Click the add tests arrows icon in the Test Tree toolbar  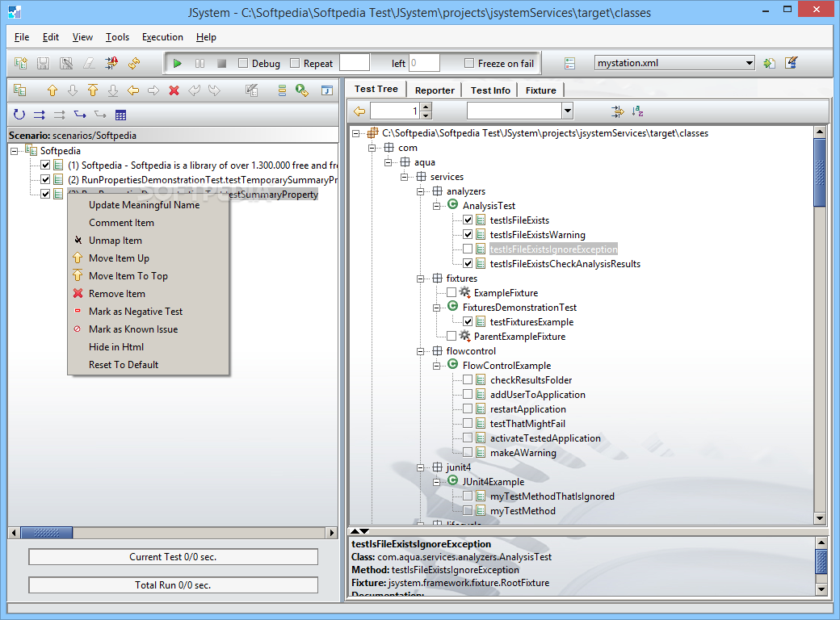point(618,111)
